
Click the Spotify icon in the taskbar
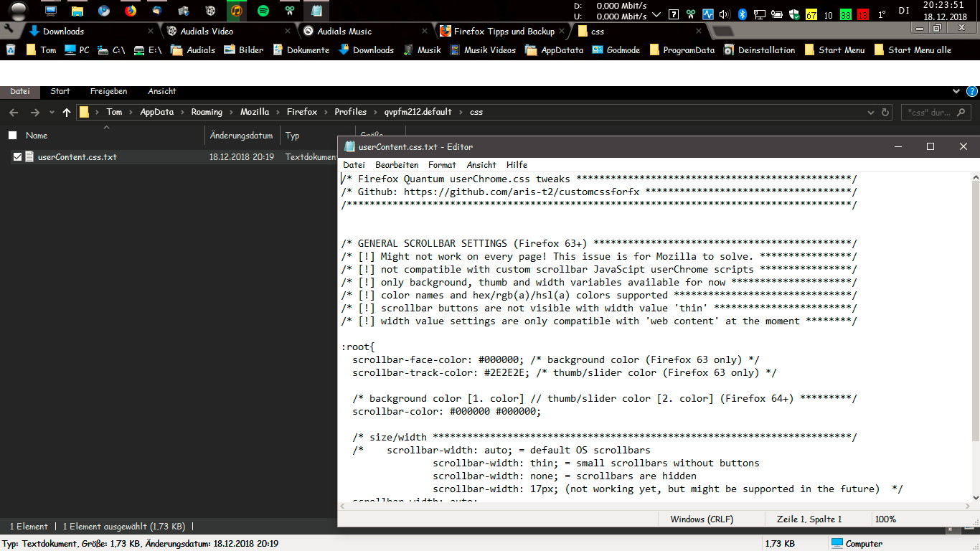(x=263, y=11)
